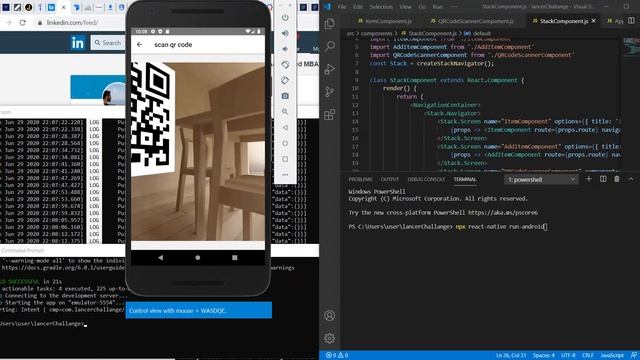Rotate the emulator left

285,64
